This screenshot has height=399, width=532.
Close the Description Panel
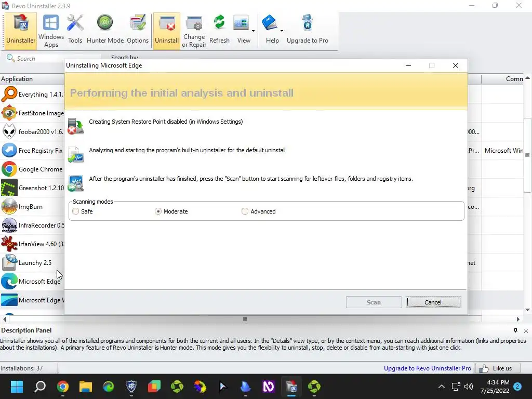526,330
